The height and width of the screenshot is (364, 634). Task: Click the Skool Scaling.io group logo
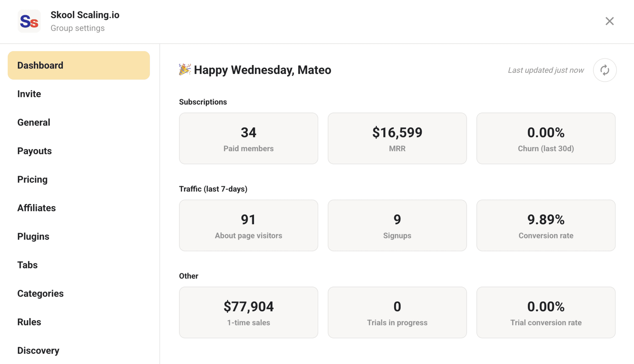point(29,21)
